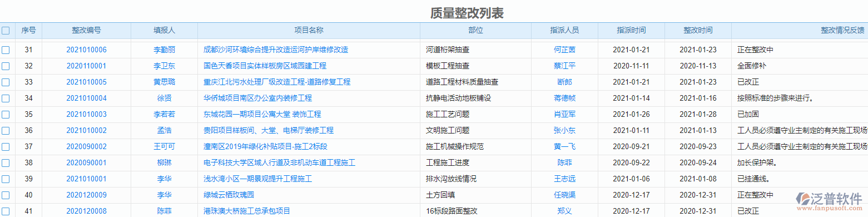Open rectification record 2020090001
The width and height of the screenshot is (868, 217).
tap(86, 163)
